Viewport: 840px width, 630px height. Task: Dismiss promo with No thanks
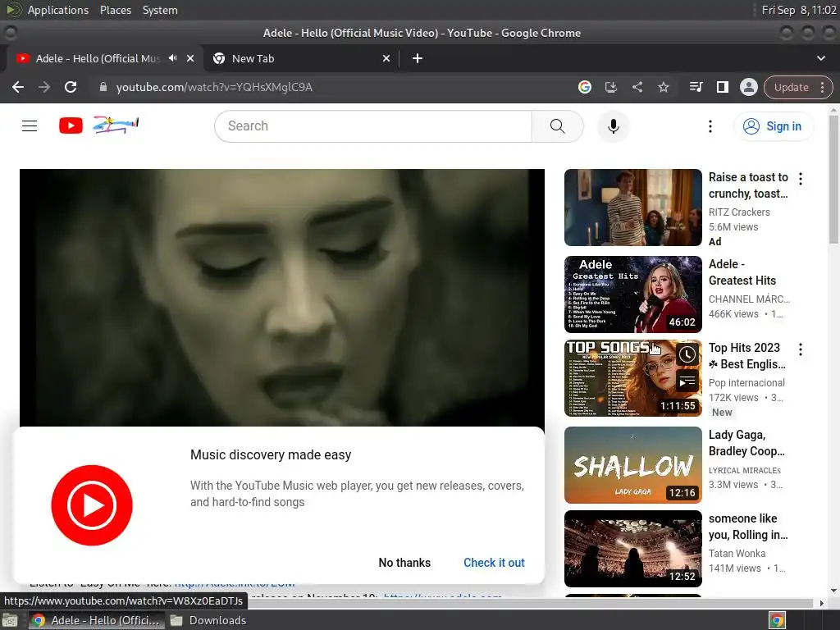(404, 563)
